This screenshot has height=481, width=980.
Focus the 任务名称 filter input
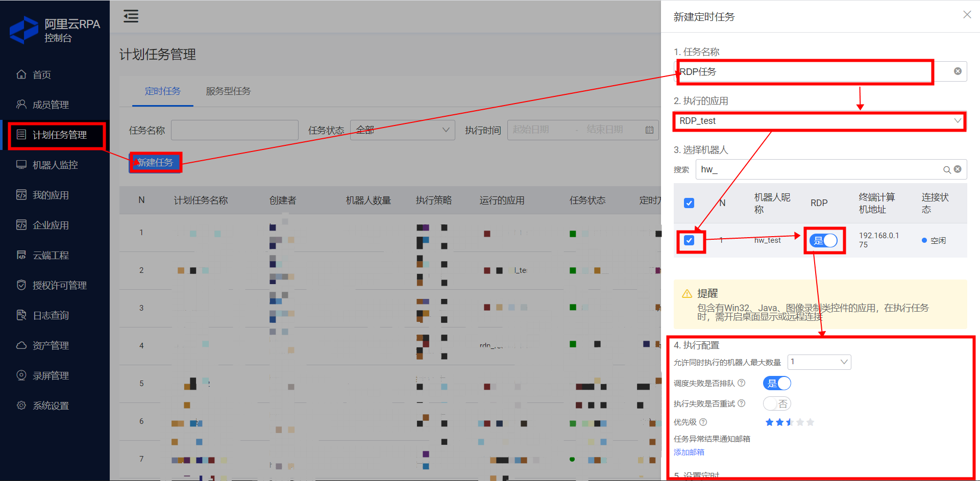[235, 130]
